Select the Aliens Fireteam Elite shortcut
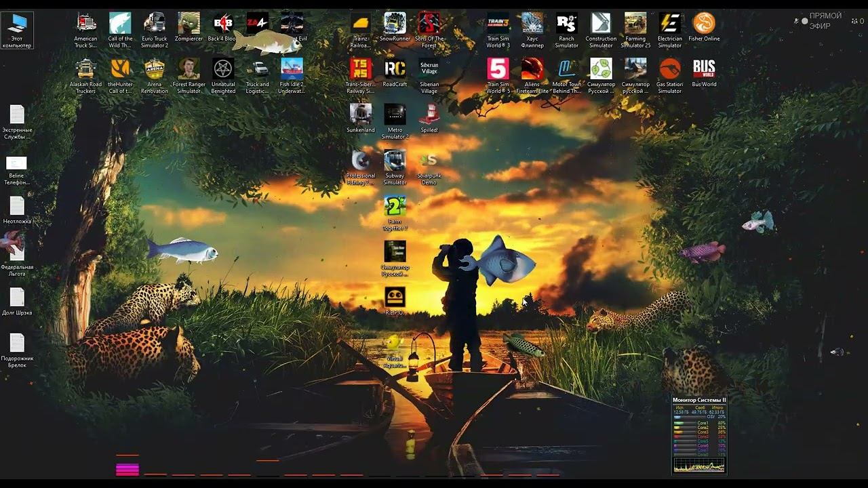The width and height of the screenshot is (868, 488). (x=532, y=76)
